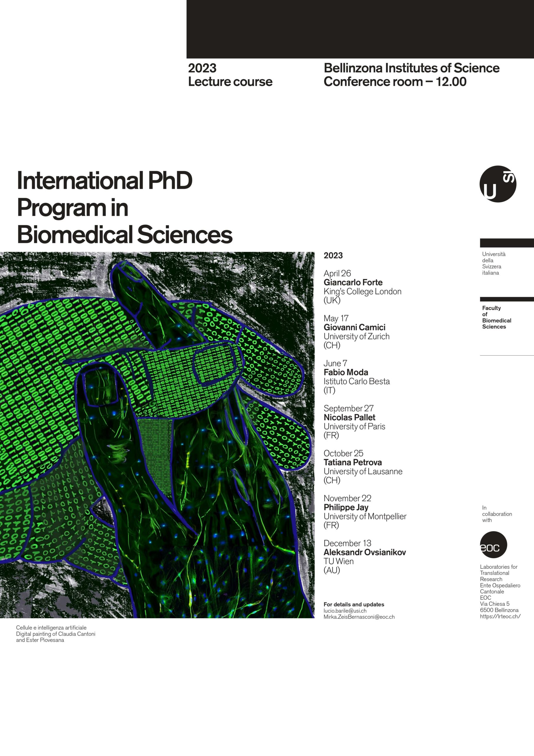Open the https://lrteoc.ch/ link
The height and width of the screenshot is (756, 534).
pos(500,616)
